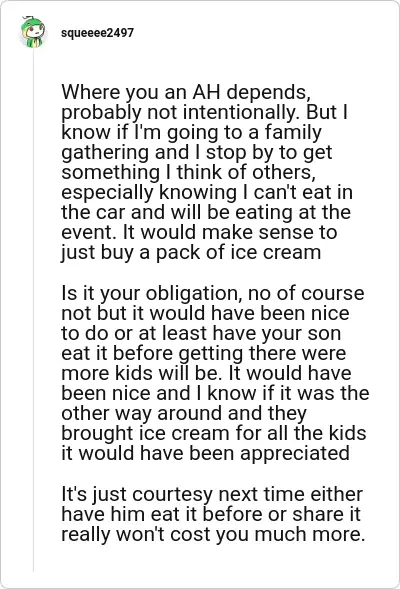Viewport: 400px width, 589px height.
Task: Select the paragraph starting 'Is it your obligation'
Action: tap(215, 373)
